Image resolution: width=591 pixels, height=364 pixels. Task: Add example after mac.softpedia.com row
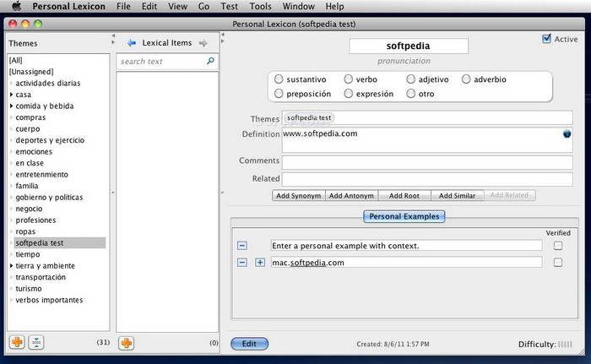260,262
